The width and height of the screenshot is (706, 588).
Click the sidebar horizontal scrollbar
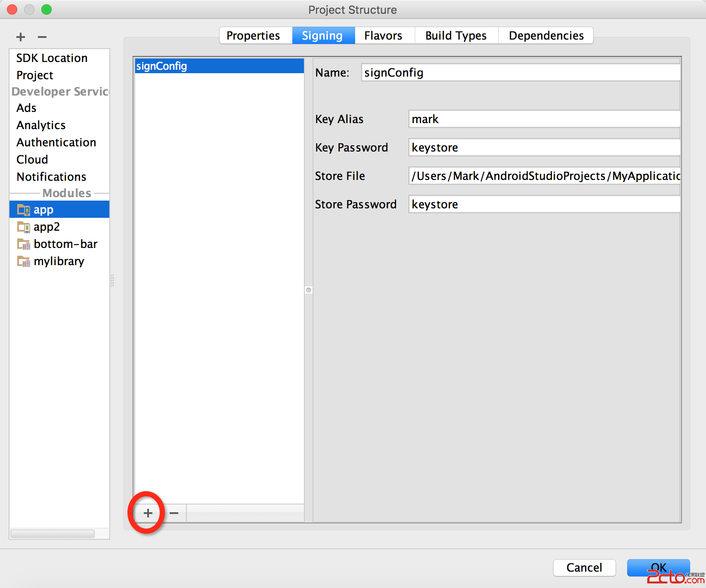pos(53,534)
